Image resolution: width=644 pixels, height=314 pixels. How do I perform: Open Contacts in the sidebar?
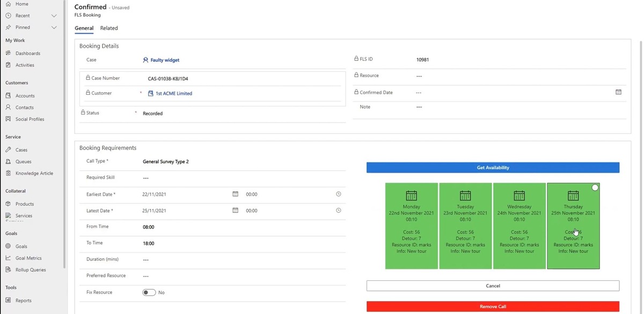click(24, 107)
